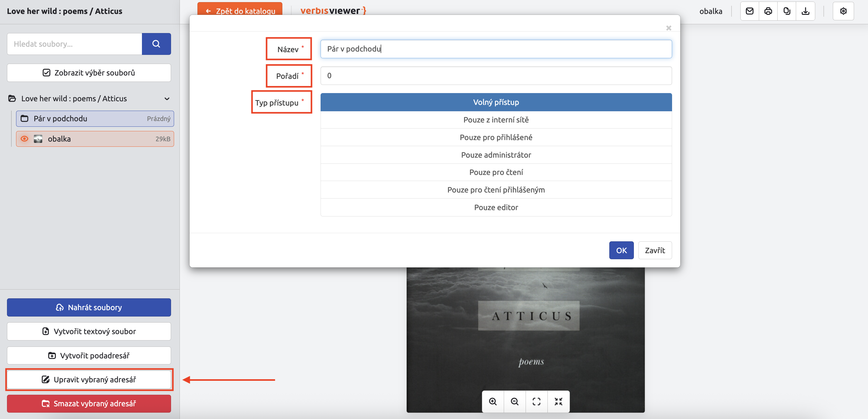Click the 'Prázdný' label on folder row
Viewport: 868px width, 419px height.
pos(158,119)
